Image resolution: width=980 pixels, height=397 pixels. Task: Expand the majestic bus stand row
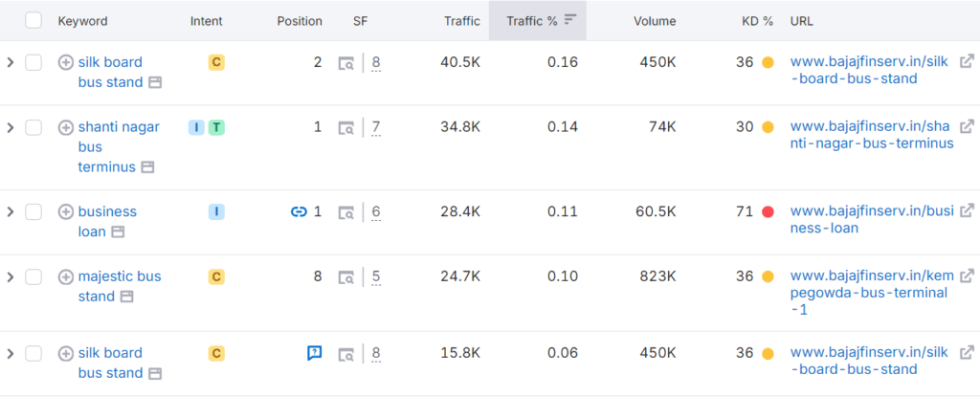pos(10,276)
